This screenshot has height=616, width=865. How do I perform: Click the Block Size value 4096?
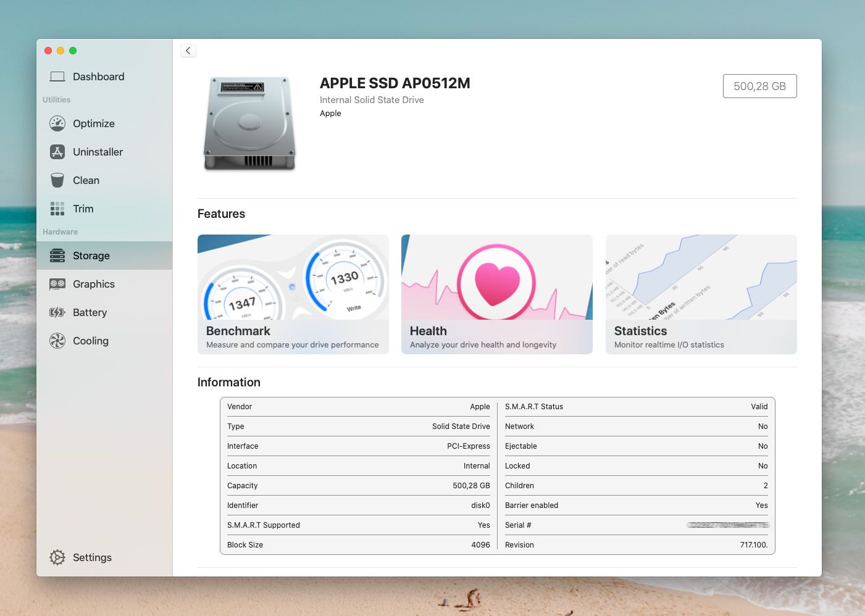(x=481, y=545)
